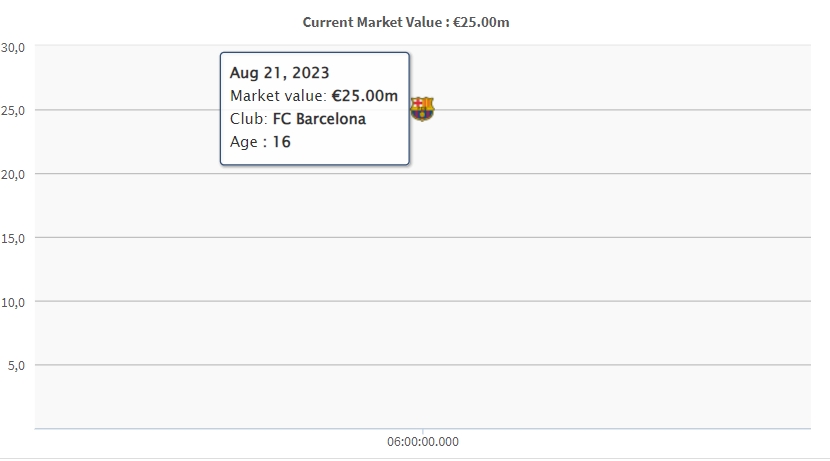Click the Age : 16 tooltip line

(x=260, y=142)
